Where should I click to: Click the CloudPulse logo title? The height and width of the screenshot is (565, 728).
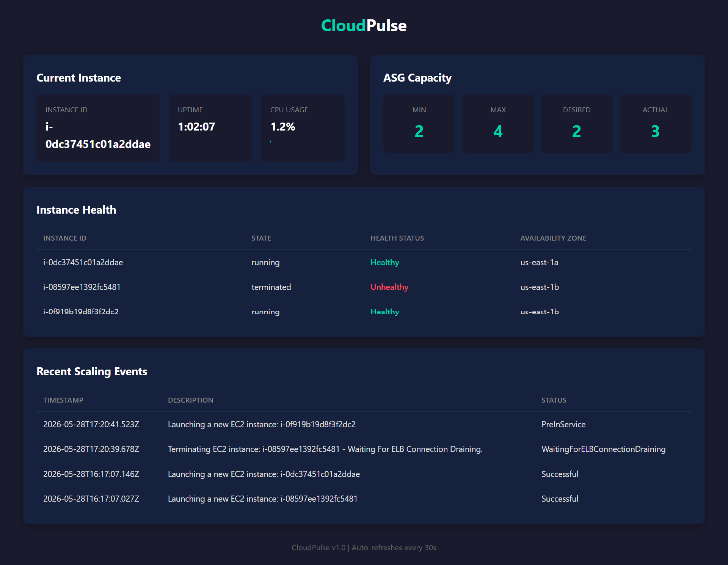click(364, 25)
